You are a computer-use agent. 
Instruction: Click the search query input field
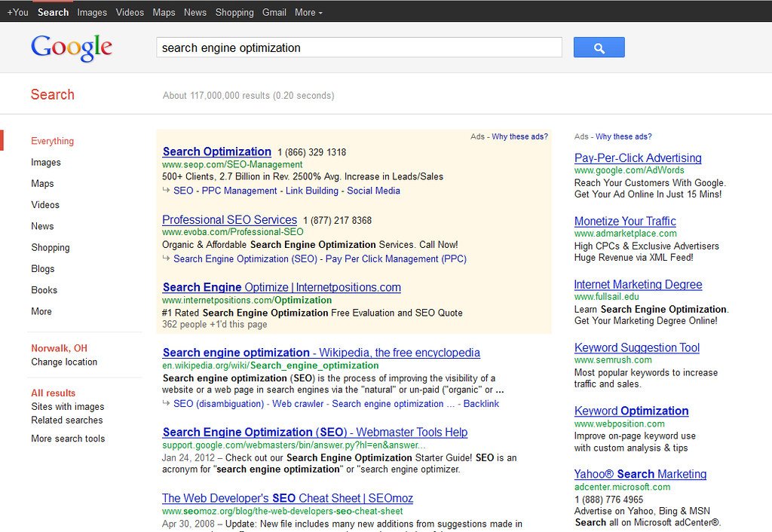[x=358, y=47]
